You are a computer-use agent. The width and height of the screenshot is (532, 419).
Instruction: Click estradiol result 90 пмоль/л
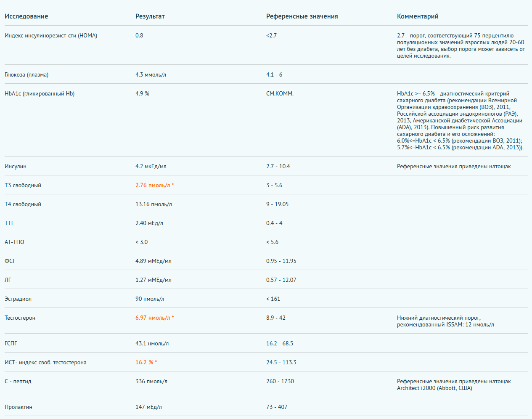(150, 299)
